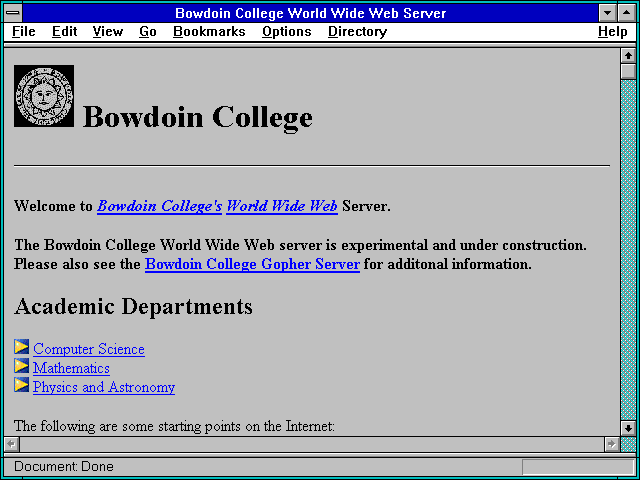Click the arrow bullet beside Mathematics
Screen dimensions: 640x480
tap(22, 366)
